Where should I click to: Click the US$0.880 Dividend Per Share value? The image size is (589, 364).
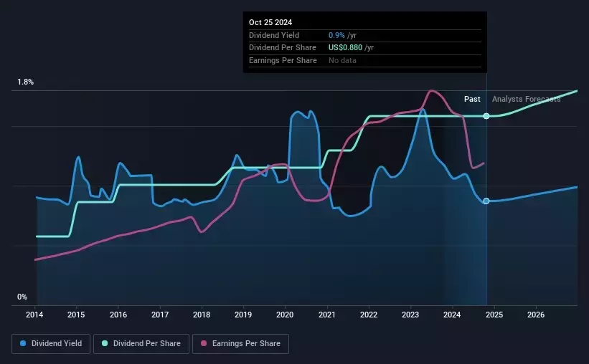coord(345,48)
